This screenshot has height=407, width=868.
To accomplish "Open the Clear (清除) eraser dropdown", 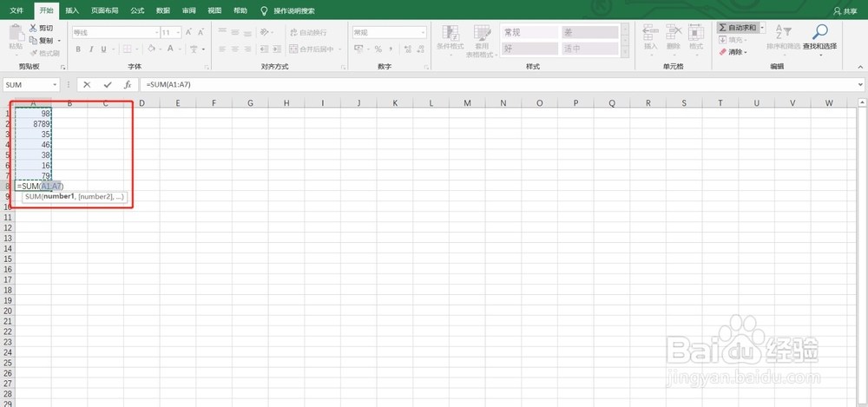I will [733, 52].
